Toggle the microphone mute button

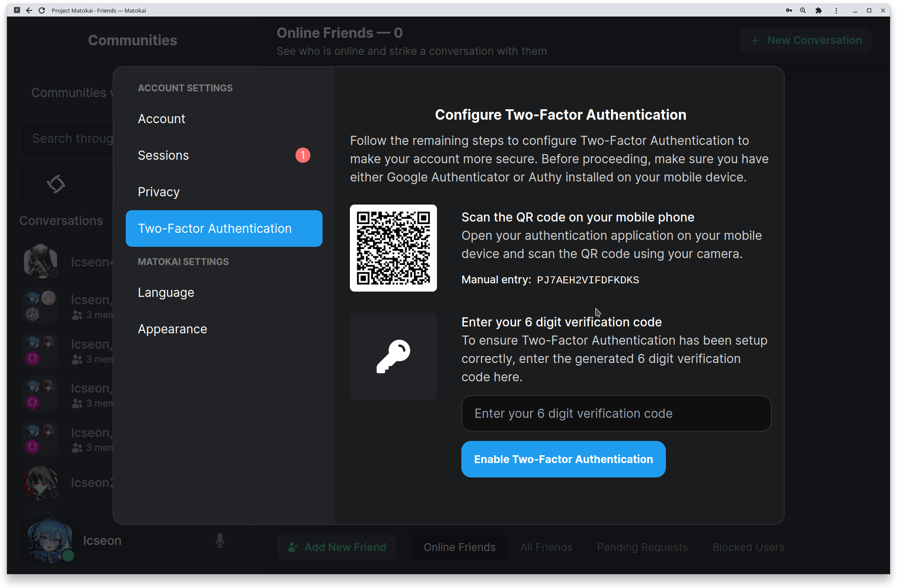tap(220, 541)
